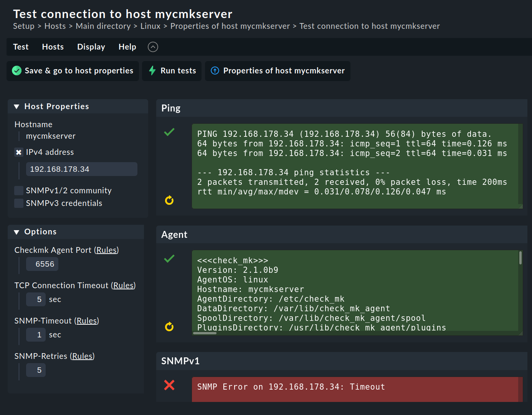Reload the Agent test with the yellow retry icon
The height and width of the screenshot is (415, 532).
tap(169, 327)
